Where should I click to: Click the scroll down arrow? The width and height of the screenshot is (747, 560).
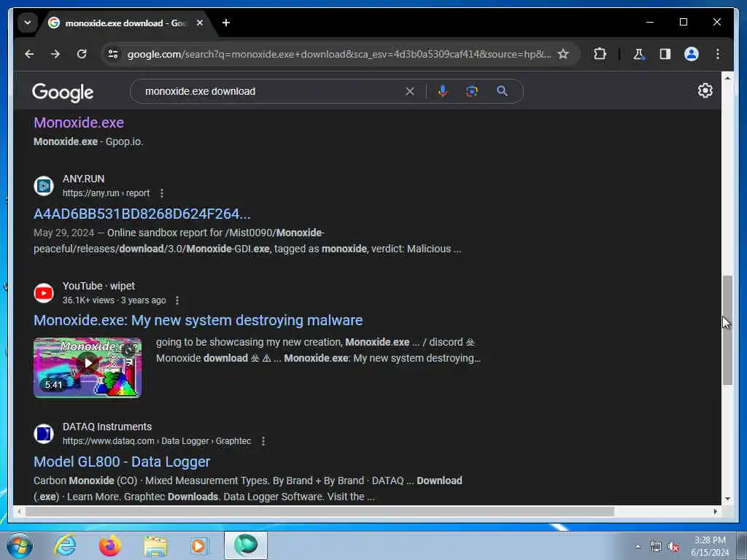click(727, 499)
